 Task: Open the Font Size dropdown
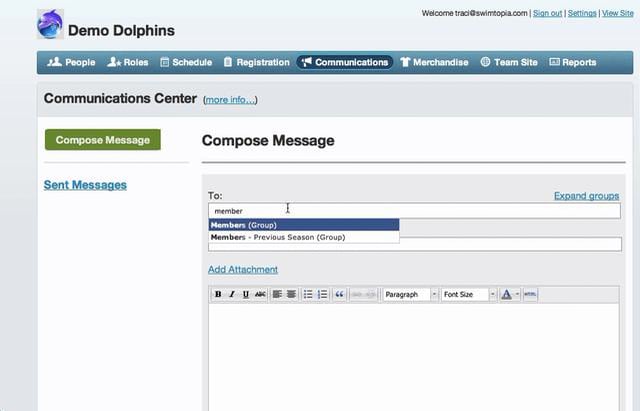pyautogui.click(x=469, y=294)
